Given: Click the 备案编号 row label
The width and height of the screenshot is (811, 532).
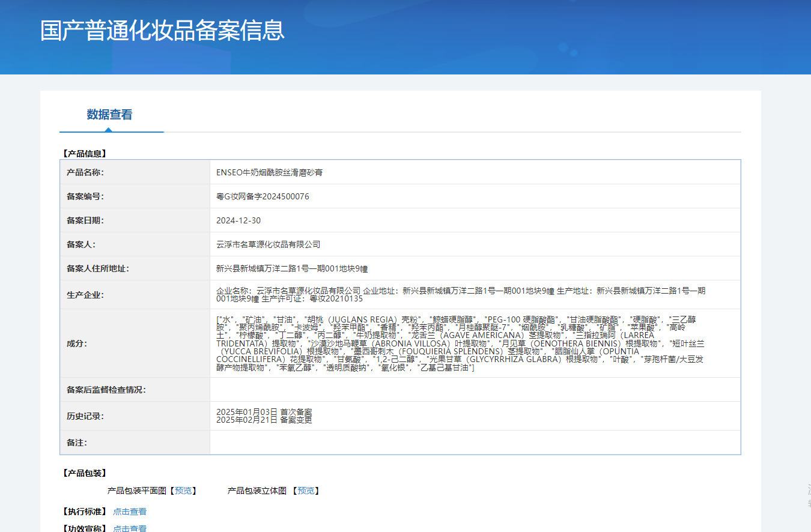Looking at the screenshot, I should 85,196.
